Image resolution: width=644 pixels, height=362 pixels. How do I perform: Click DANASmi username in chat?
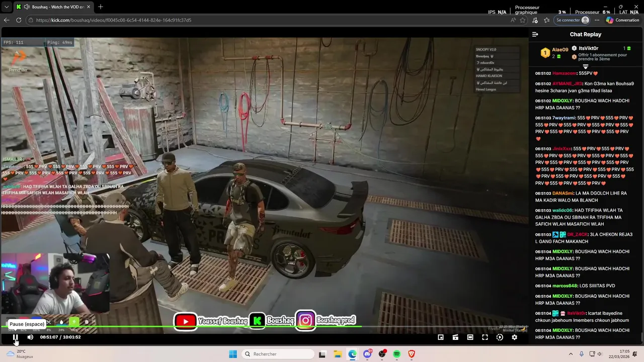coord(563,193)
